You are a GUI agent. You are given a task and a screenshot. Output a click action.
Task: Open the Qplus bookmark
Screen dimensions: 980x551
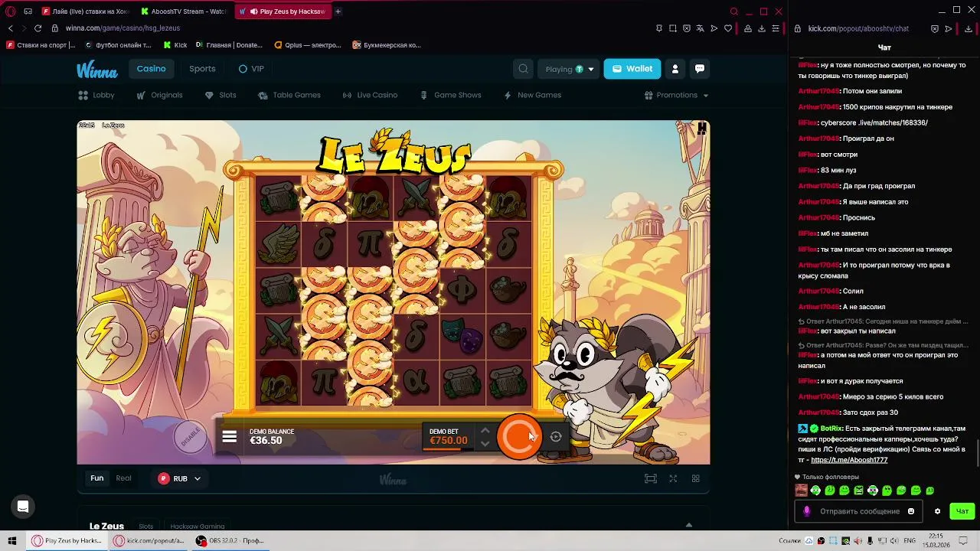(x=308, y=45)
